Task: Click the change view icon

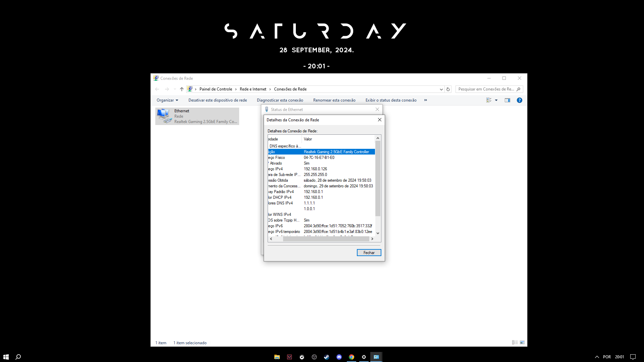Action: coord(489,100)
